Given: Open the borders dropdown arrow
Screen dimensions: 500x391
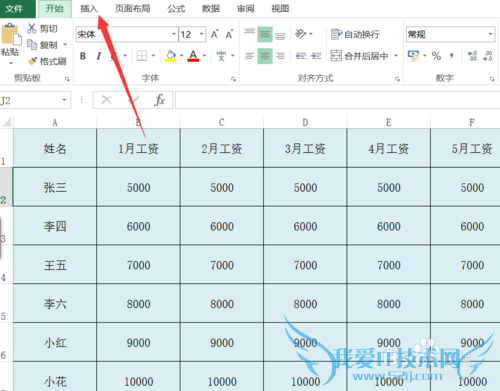Looking at the screenshot, I should click(x=153, y=56).
